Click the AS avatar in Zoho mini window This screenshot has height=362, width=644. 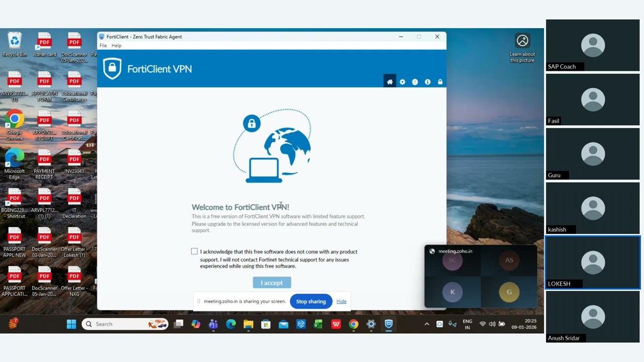pyautogui.click(x=509, y=260)
